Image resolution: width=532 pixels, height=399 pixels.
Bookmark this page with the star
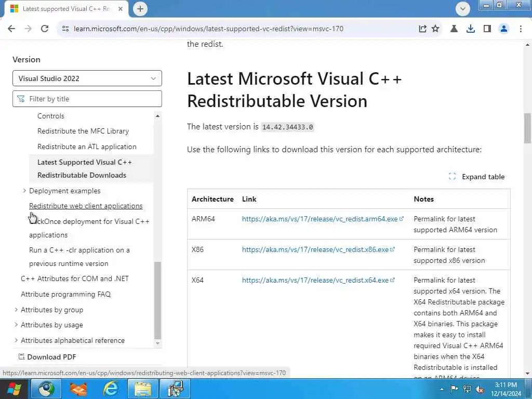(x=435, y=29)
